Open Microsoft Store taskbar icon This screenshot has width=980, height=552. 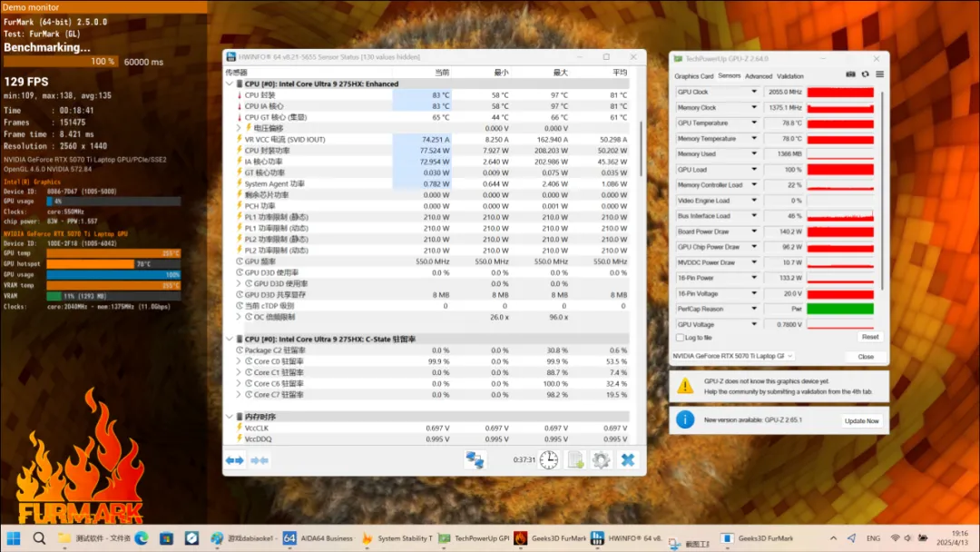[166, 538]
